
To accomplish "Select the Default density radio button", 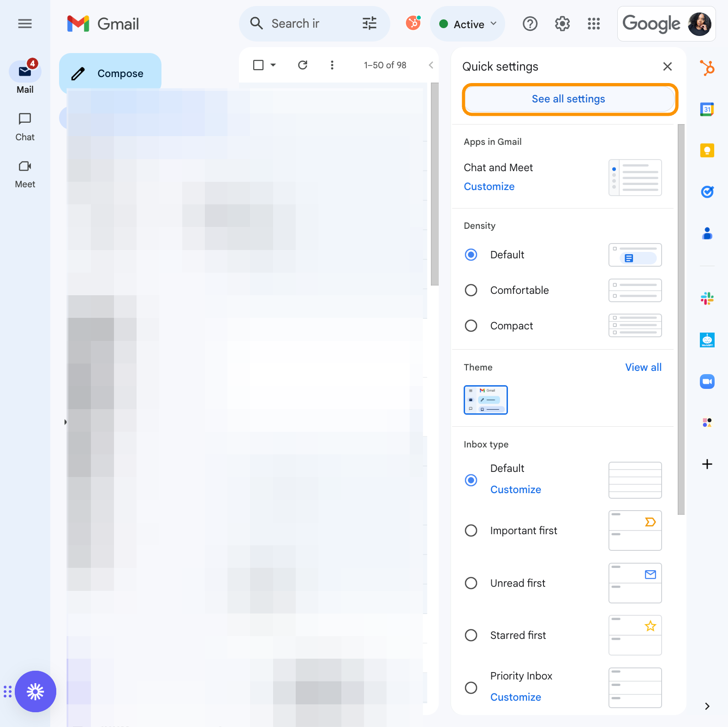I will 471,255.
